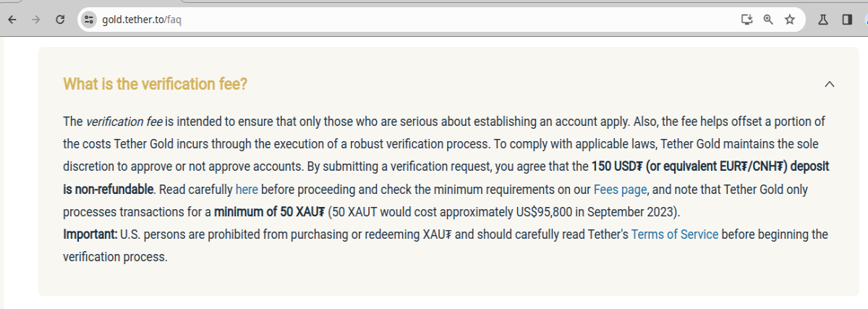Show the browser side panel
868x309 pixels.
(x=846, y=20)
